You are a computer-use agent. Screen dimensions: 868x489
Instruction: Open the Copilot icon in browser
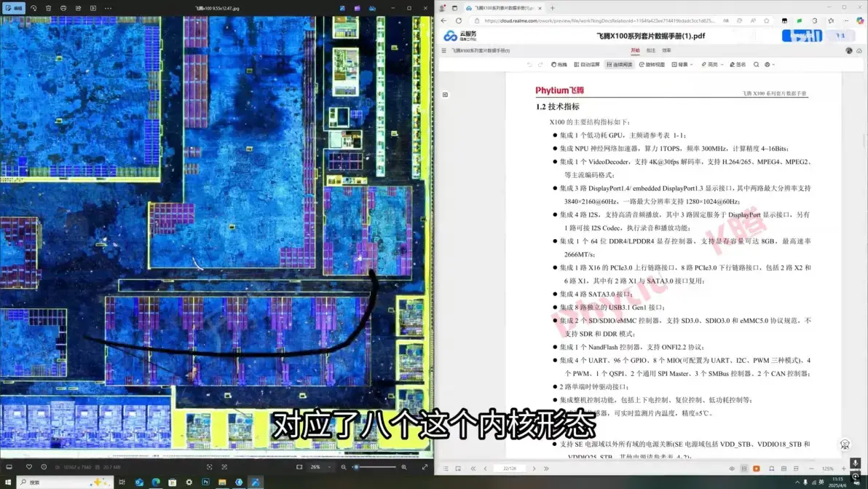pos(860,20)
